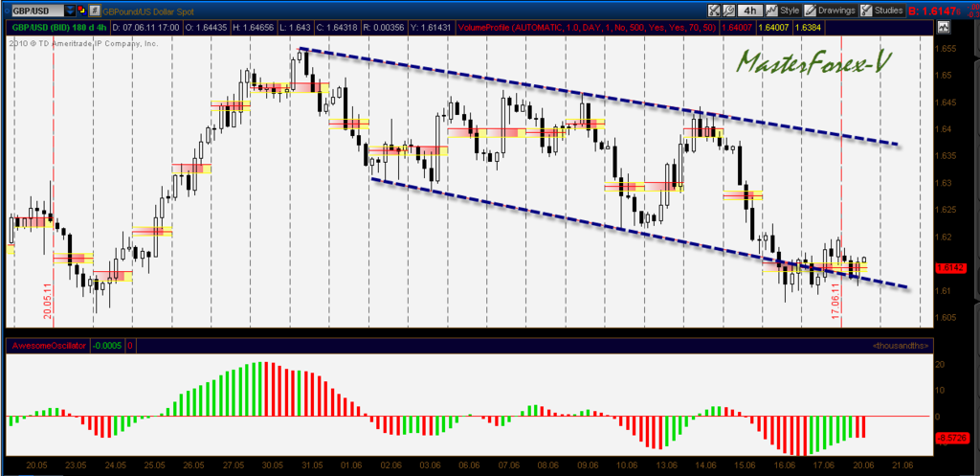Click the 17.06 date axis label
The image size is (980, 476).
click(x=824, y=465)
